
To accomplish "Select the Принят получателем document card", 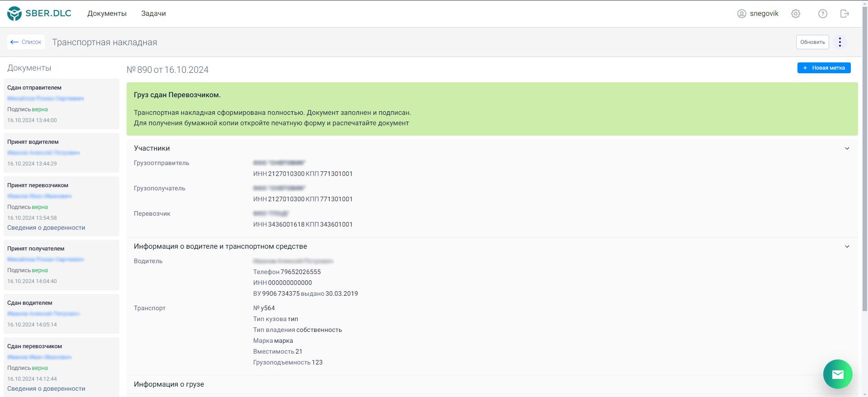I will point(61,265).
